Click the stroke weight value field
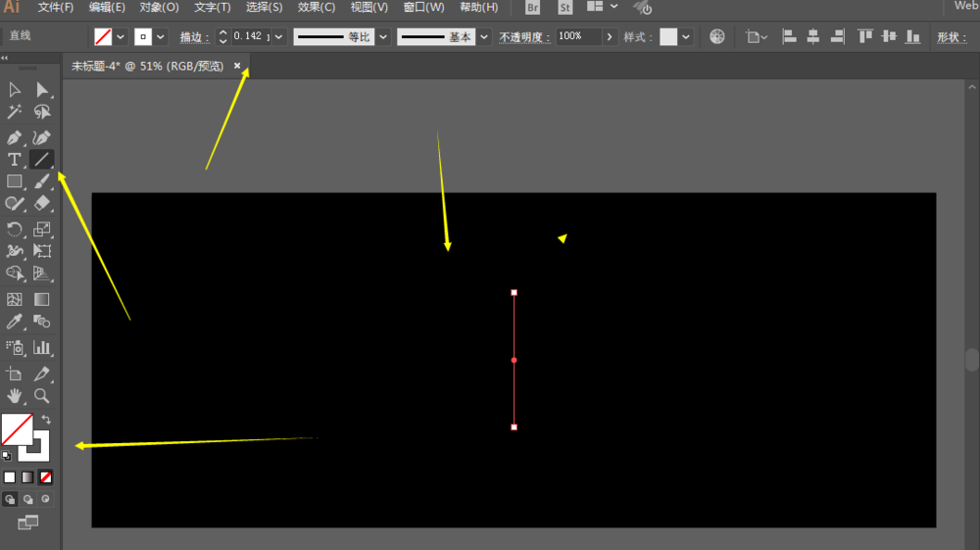 click(251, 36)
